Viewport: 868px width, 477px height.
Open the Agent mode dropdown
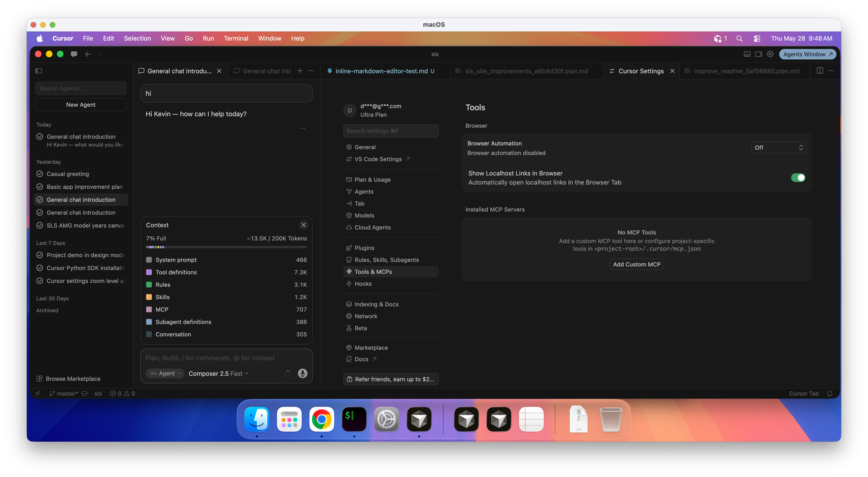(x=165, y=373)
